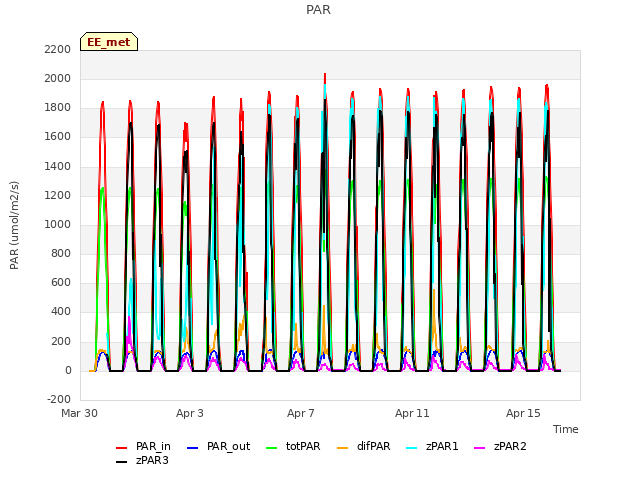The width and height of the screenshot is (640, 480).
Task: Click the 2000 y-axis tick label
Action: (x=58, y=78)
